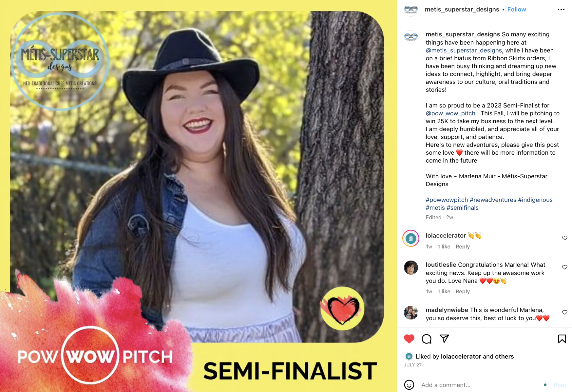Open the emoji picker smiley icon
572x392 pixels.
coord(409,385)
